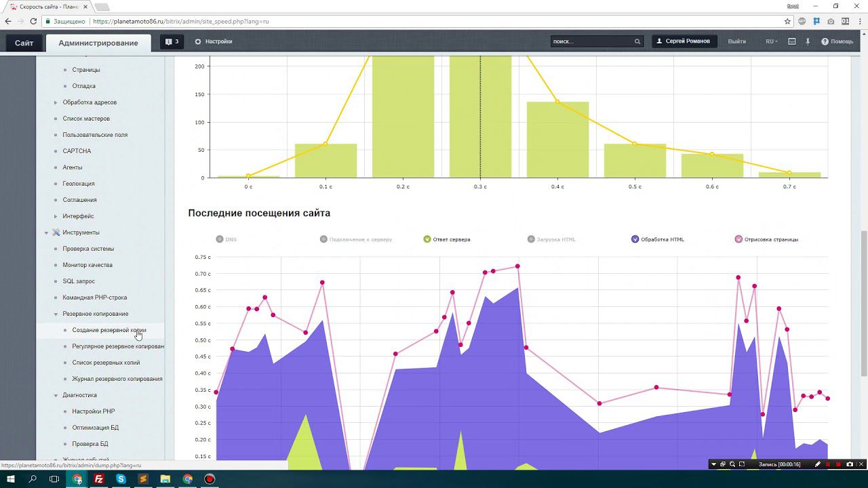Bookmark page with star icon
Screen dimensions: 868x488
pyautogui.click(x=787, y=21)
